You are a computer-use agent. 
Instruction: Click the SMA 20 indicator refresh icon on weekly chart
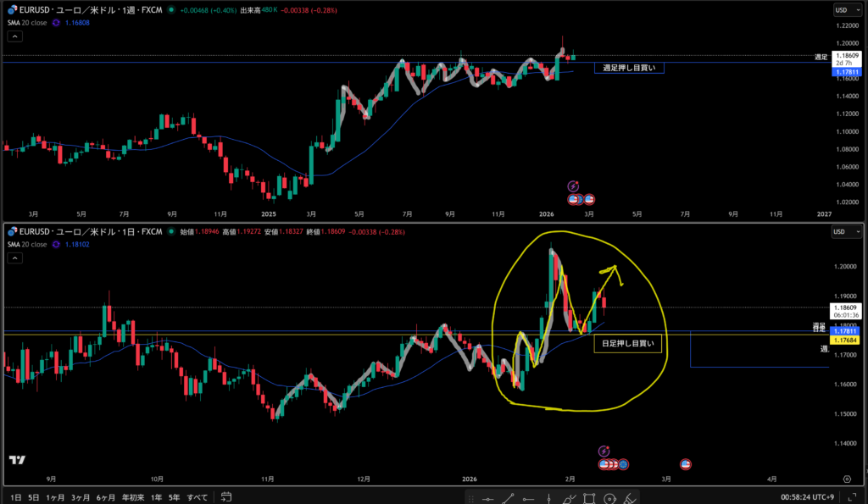pyautogui.click(x=56, y=23)
